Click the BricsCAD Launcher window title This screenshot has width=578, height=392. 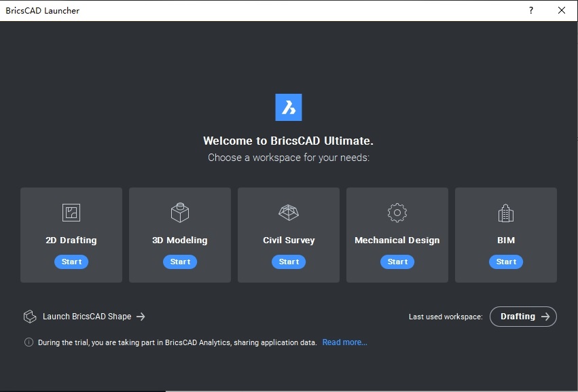coord(42,10)
